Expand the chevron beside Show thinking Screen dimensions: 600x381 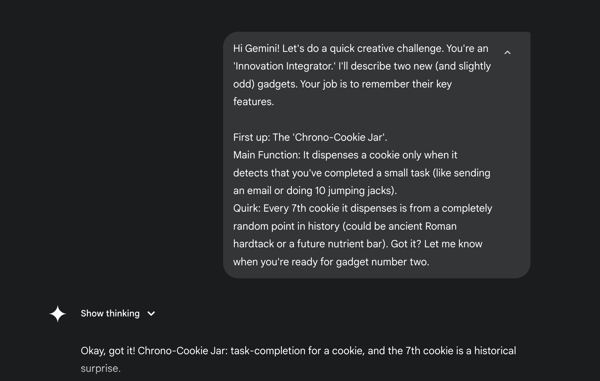click(x=152, y=314)
